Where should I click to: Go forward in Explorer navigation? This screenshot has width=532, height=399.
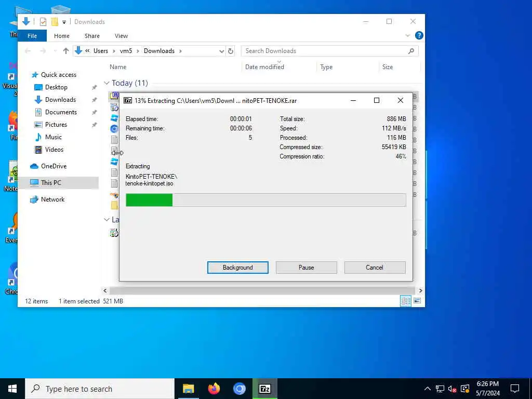point(43,51)
